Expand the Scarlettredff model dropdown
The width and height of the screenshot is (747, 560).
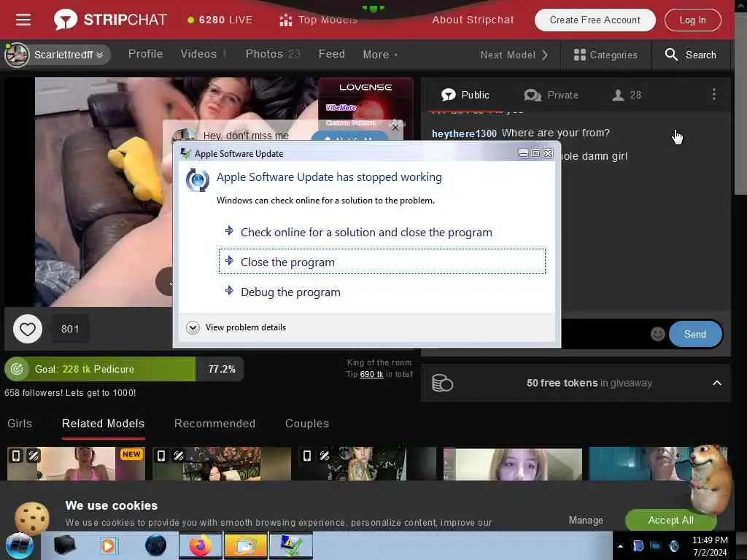point(99,55)
